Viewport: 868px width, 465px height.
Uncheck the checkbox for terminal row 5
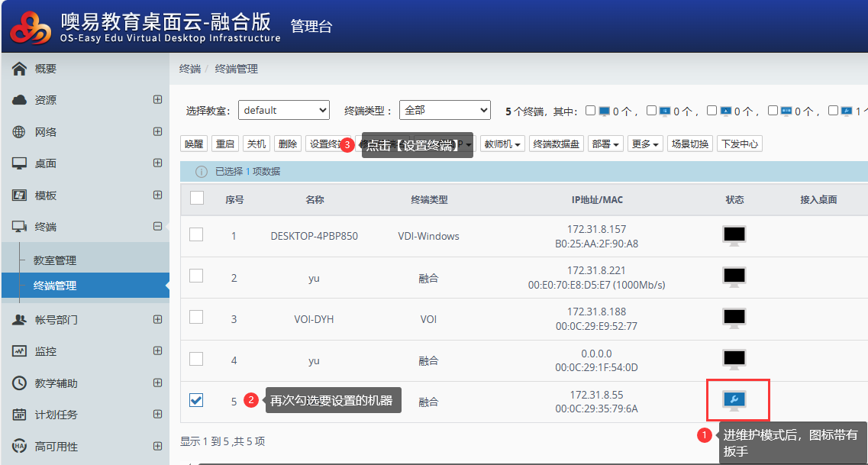click(196, 400)
